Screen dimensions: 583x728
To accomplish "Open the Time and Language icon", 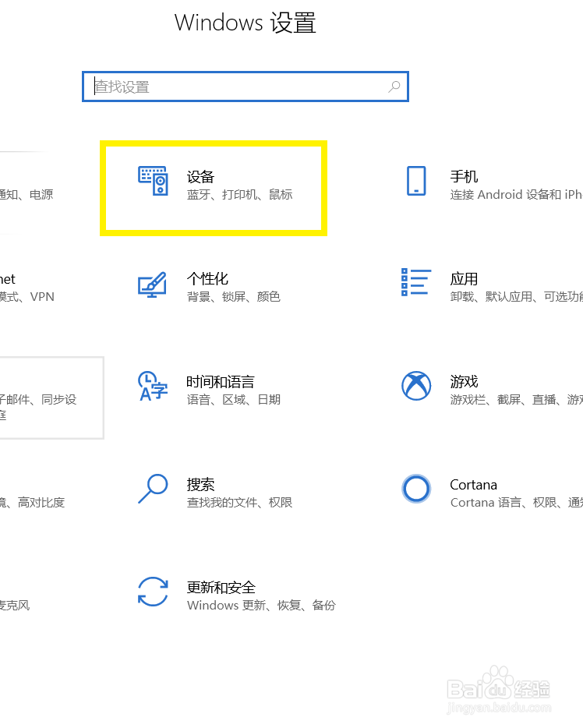I will 153,387.
